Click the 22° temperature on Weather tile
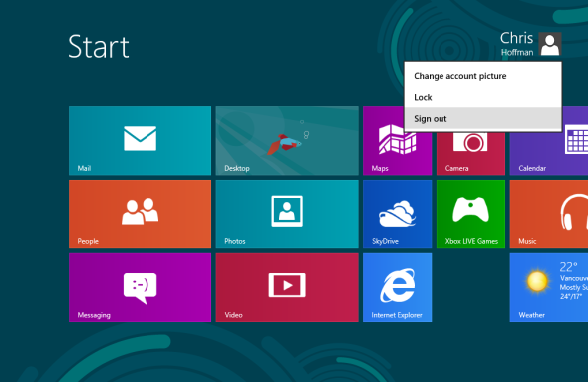588x382 pixels. point(568,267)
